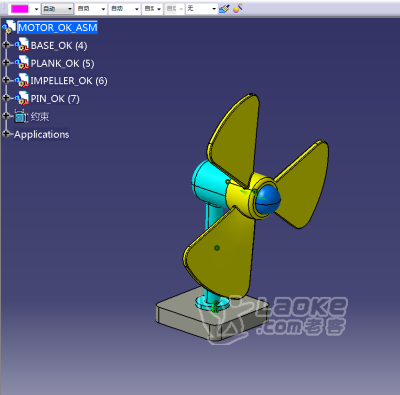Expand the BASE_OK (4) tree node
This screenshot has width=400, height=395.
6,45
